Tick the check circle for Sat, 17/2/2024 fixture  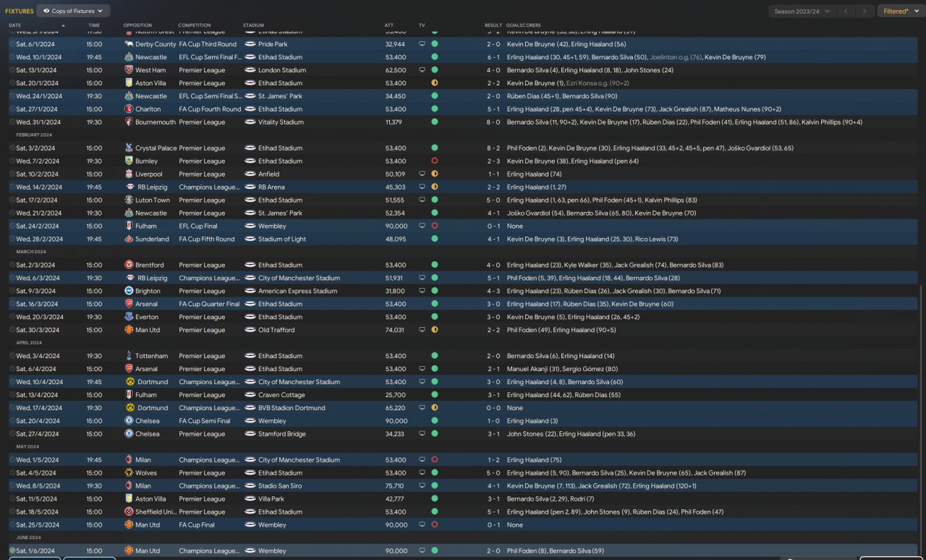(12, 200)
